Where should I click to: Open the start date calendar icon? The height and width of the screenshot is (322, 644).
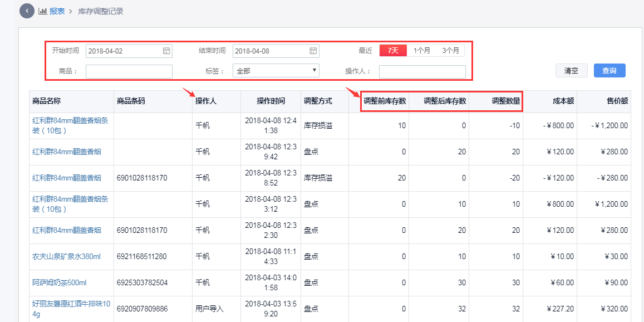(x=166, y=51)
